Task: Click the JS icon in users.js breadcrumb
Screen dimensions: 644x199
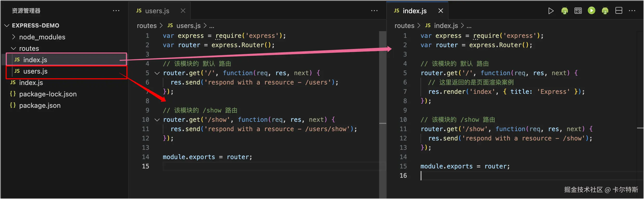Action: (170, 25)
